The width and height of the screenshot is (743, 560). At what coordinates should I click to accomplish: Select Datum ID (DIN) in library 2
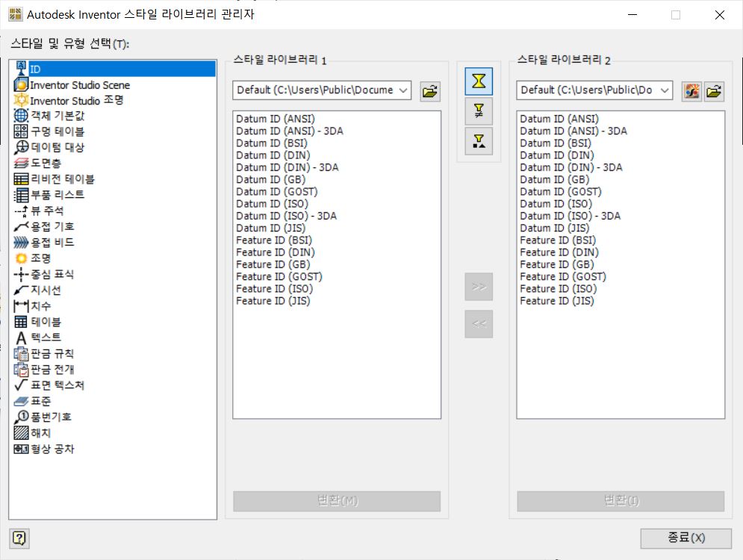[x=557, y=155]
